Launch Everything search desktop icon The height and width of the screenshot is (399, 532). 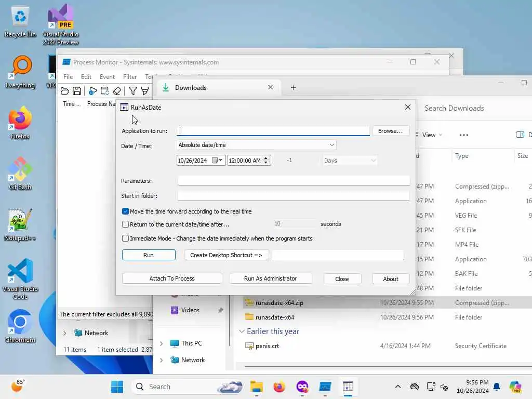20,72
